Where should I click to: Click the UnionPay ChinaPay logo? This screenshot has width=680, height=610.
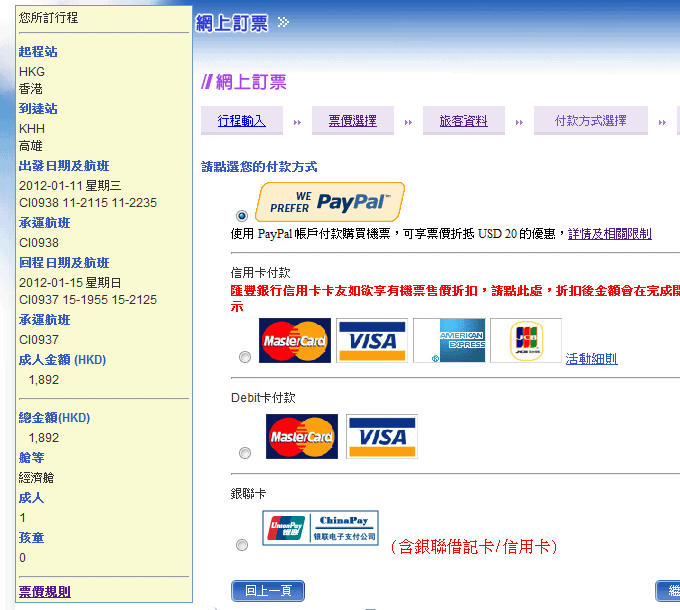point(320,528)
